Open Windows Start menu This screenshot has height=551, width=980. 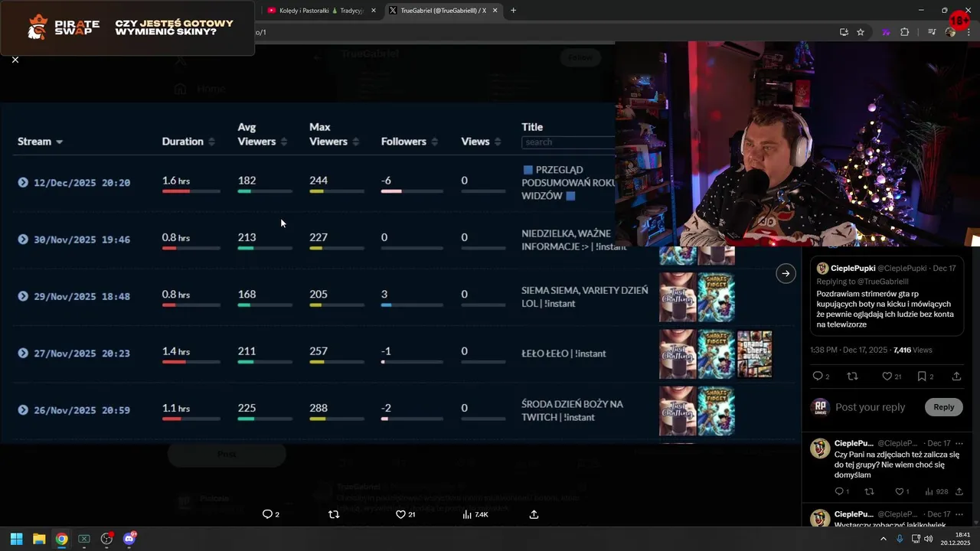pyautogui.click(x=16, y=539)
